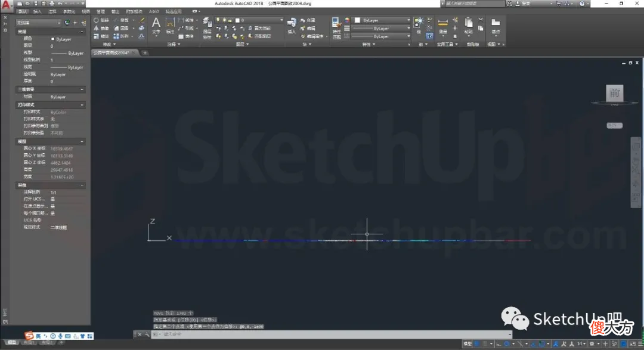
Task: Click the workspace switching gear icon
Action: 592,344
